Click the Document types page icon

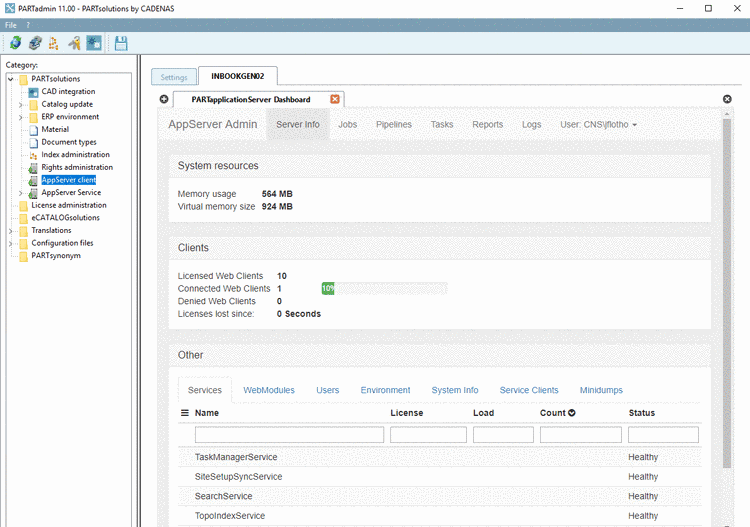[x=33, y=142]
